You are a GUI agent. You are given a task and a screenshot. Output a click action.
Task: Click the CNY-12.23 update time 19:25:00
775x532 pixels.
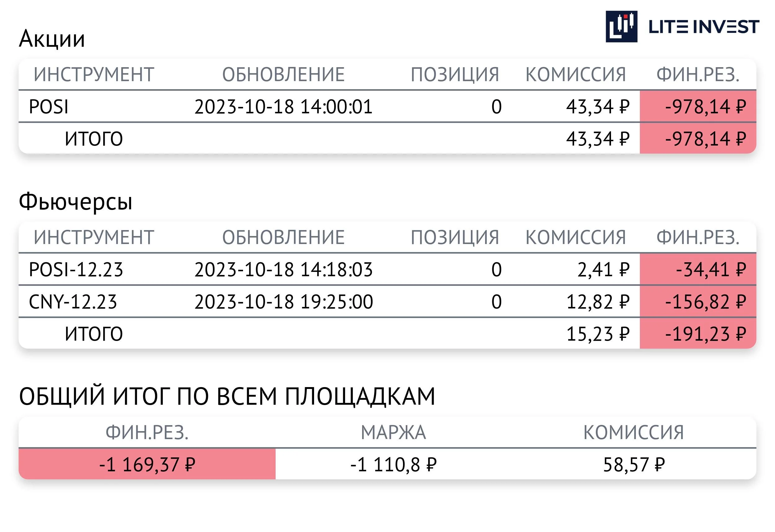[337, 302]
